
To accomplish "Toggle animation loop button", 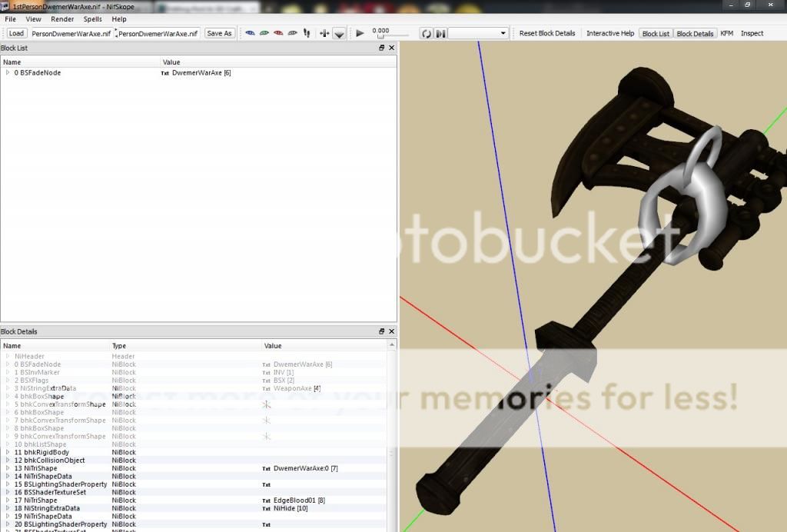I will pos(426,34).
